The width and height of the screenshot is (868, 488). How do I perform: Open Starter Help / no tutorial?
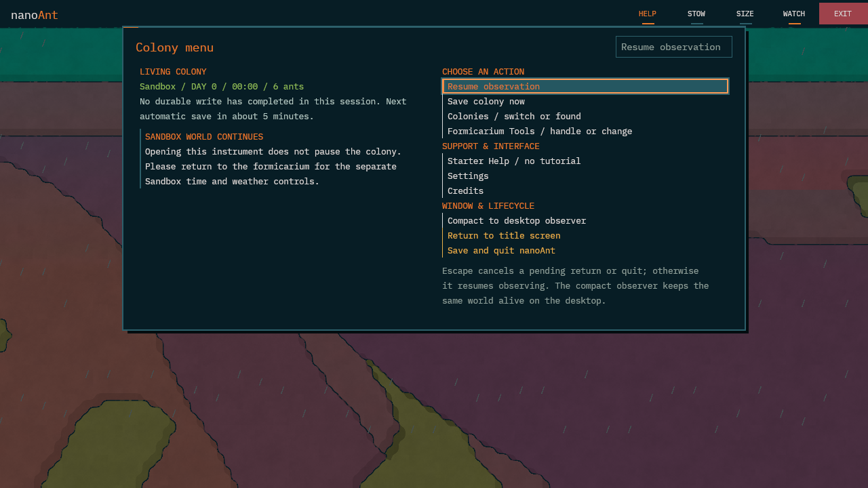point(585,161)
